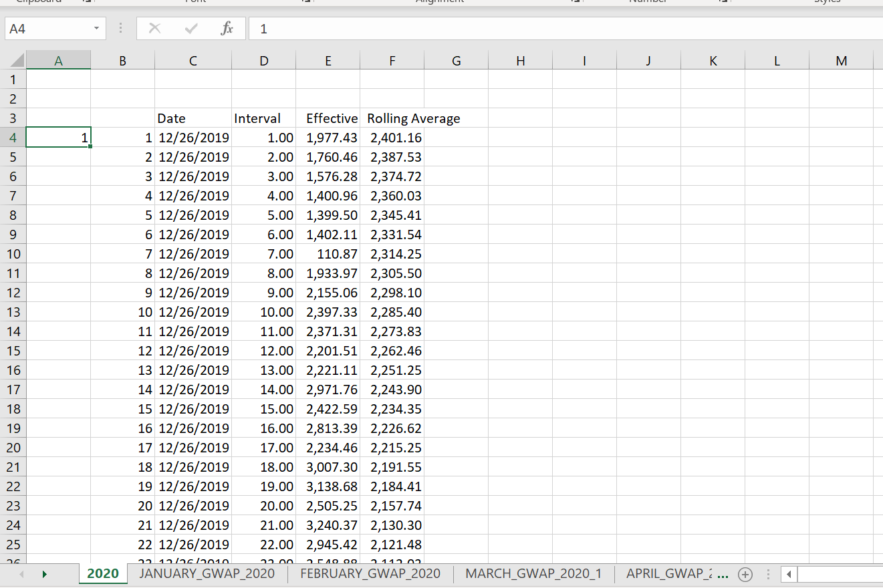The image size is (883, 588).
Task: Select the Rolling Average header cell
Action: coord(392,118)
